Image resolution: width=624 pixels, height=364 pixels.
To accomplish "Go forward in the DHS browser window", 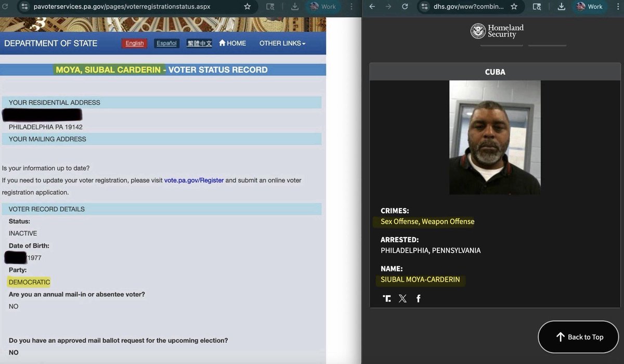I will pyautogui.click(x=388, y=7).
